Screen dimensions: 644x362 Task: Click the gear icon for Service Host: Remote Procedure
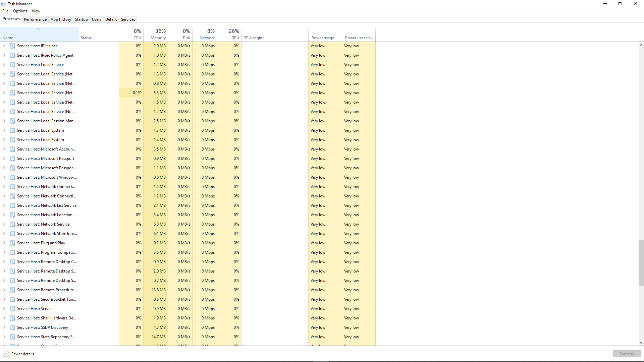pos(12,290)
